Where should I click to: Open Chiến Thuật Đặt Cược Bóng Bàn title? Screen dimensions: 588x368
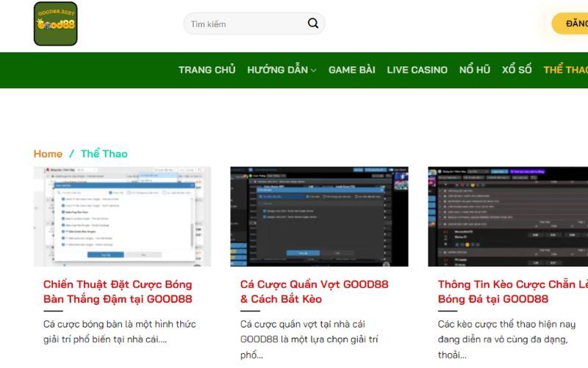click(x=118, y=291)
